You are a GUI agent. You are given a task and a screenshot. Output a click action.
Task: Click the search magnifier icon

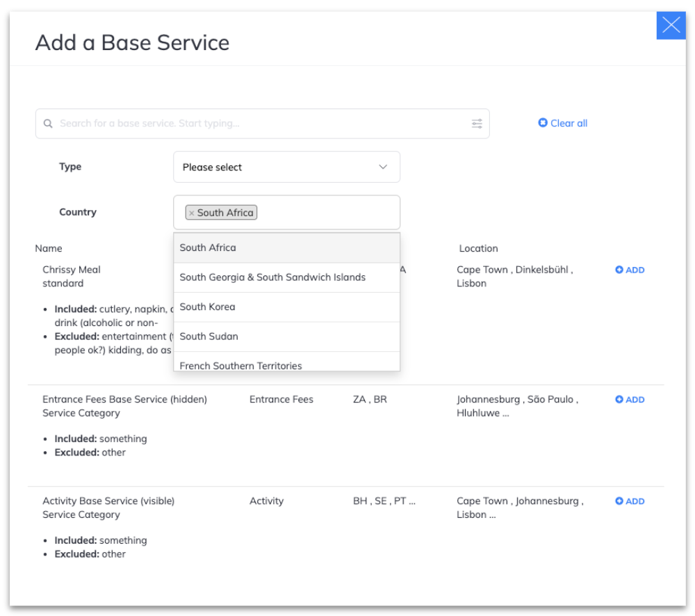click(x=48, y=123)
